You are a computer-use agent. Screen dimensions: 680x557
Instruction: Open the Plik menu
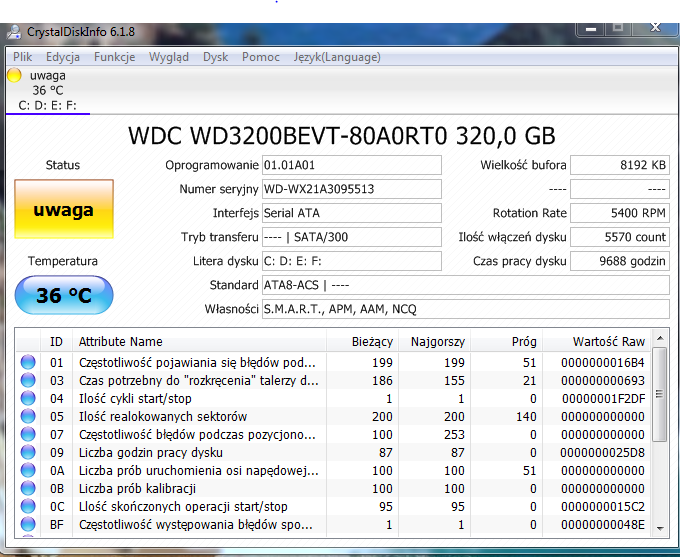point(23,57)
